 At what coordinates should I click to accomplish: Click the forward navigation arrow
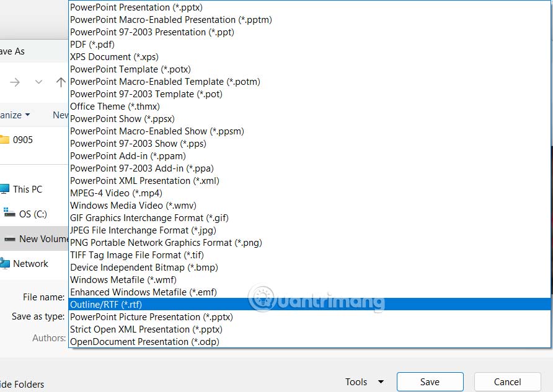click(x=15, y=82)
